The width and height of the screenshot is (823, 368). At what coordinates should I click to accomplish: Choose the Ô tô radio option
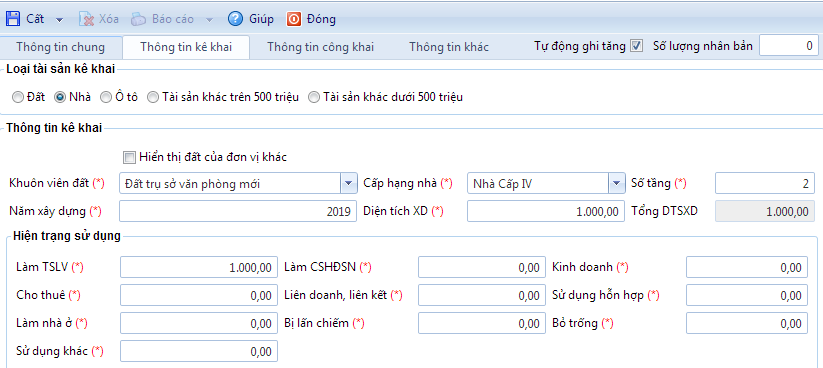(106, 97)
